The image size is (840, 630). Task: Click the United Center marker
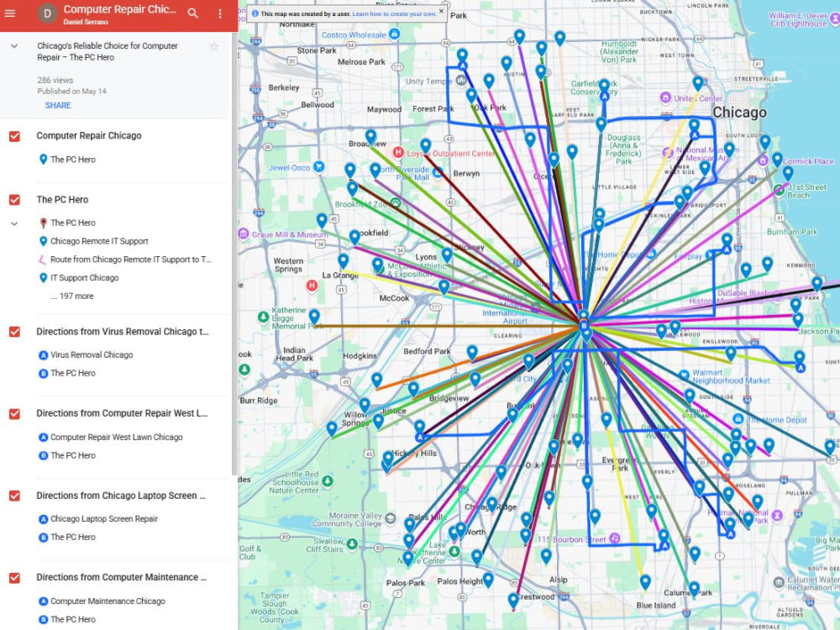[x=665, y=98]
